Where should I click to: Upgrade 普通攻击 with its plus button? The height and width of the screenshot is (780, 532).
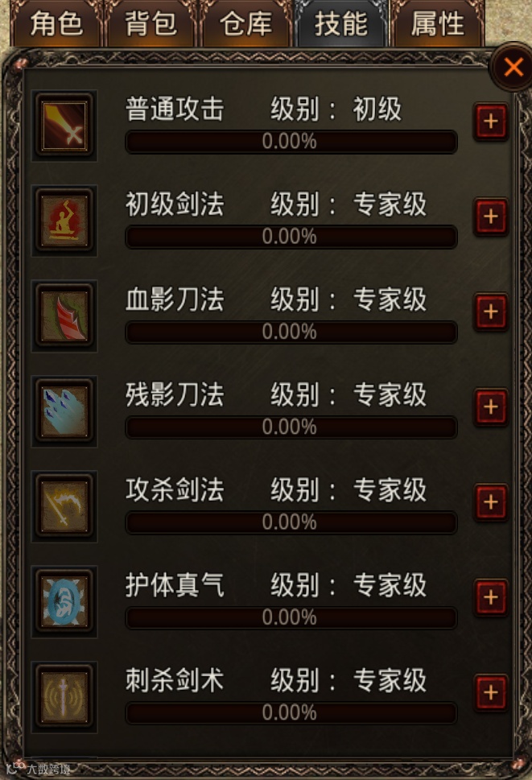coord(491,122)
